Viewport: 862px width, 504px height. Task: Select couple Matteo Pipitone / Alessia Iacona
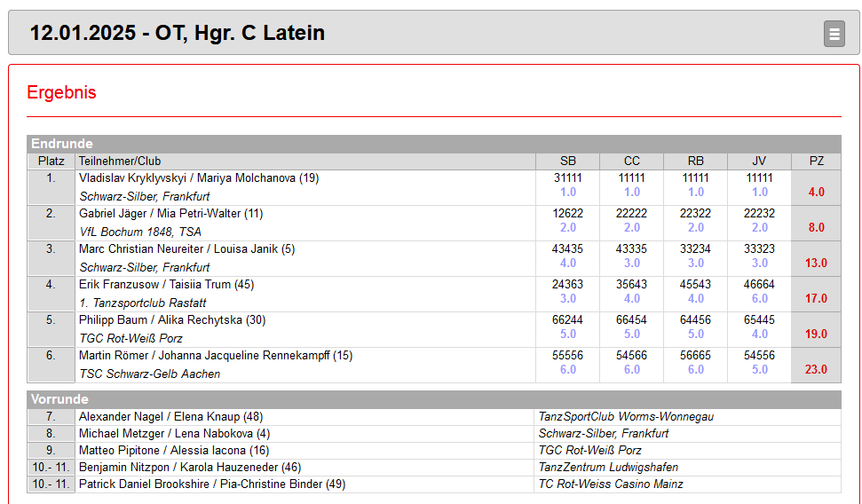pyautogui.click(x=174, y=450)
